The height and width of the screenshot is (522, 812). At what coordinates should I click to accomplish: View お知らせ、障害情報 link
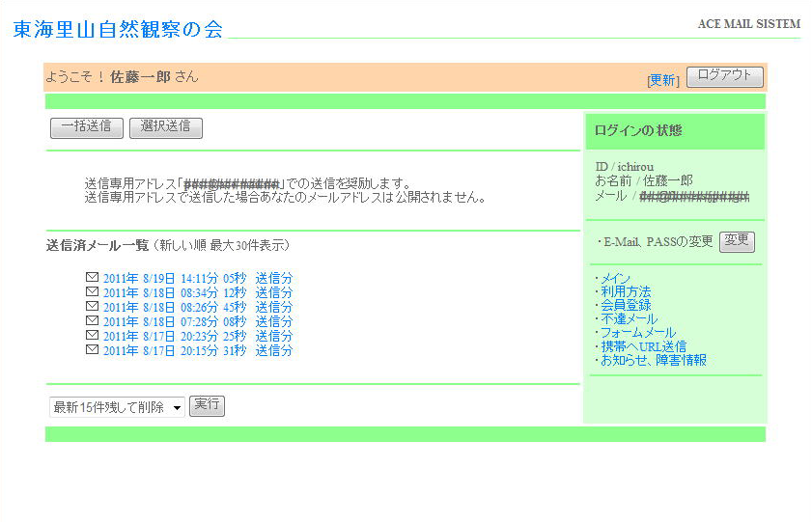tap(654, 360)
